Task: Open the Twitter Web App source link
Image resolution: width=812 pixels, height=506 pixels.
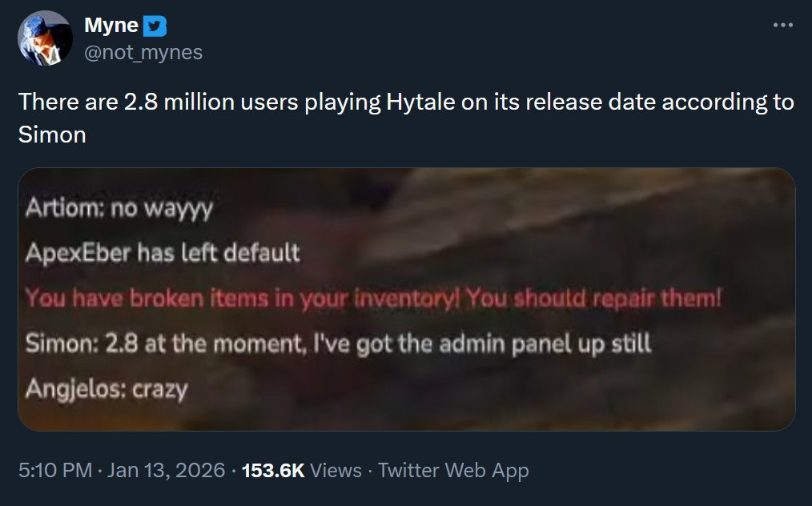Action: (x=452, y=471)
